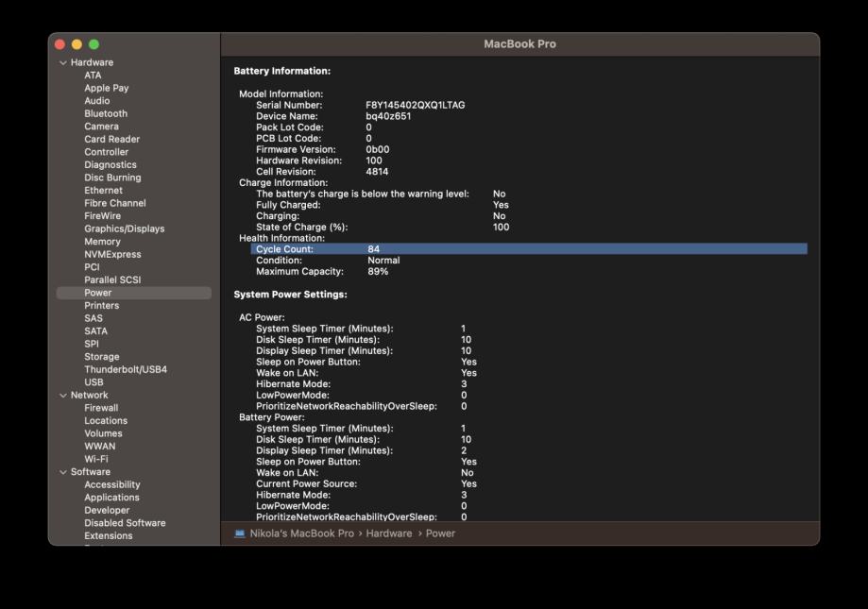Select Volumes under Network
868x609 pixels.
104,433
